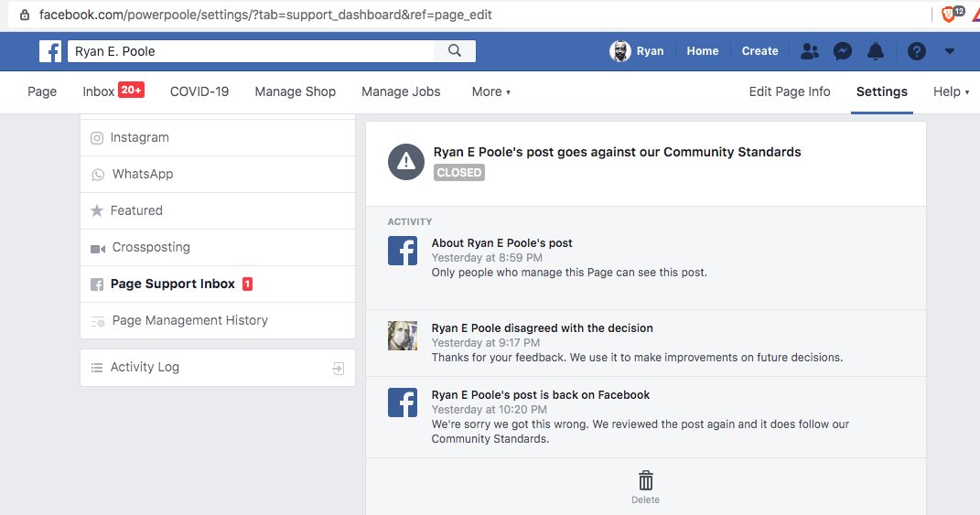Open the Inbox tab
This screenshot has height=515, width=980.
99,91
